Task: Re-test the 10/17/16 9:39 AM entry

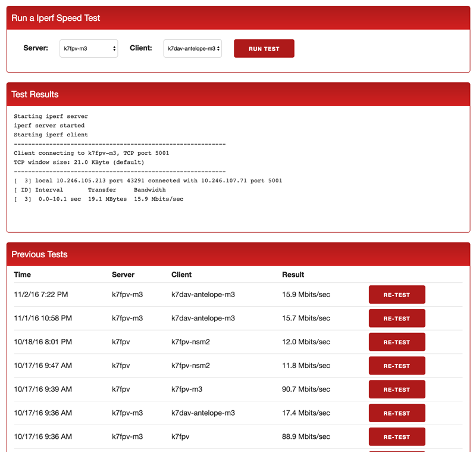Action: click(397, 389)
